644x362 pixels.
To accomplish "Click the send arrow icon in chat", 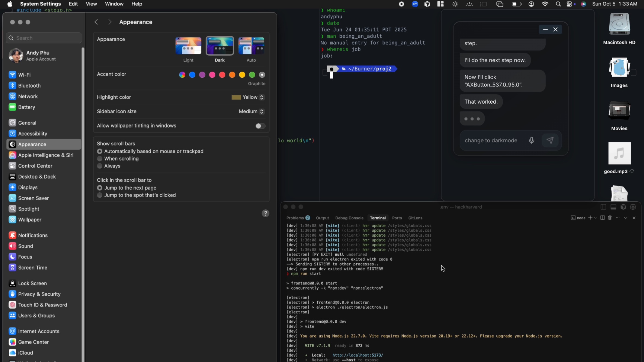I will click(550, 140).
